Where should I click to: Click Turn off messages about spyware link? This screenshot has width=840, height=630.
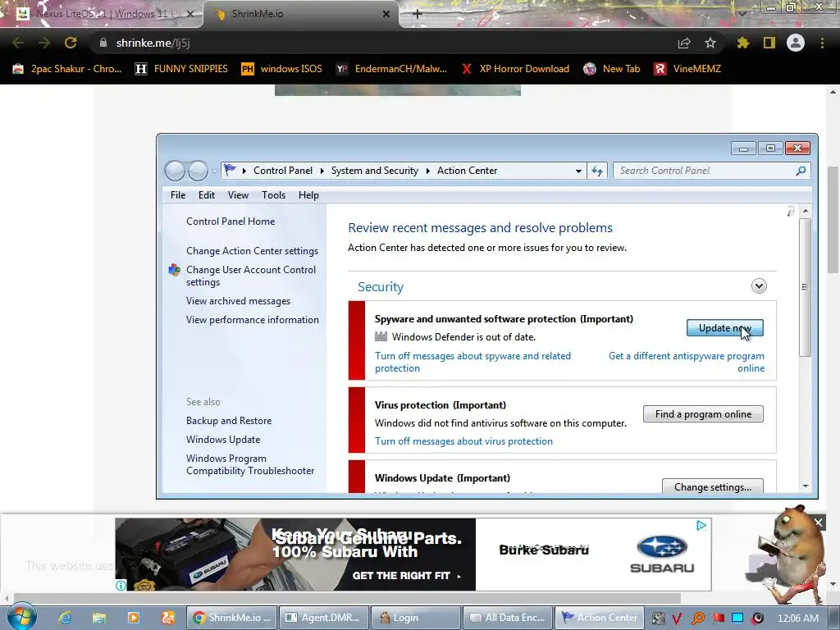(x=472, y=362)
